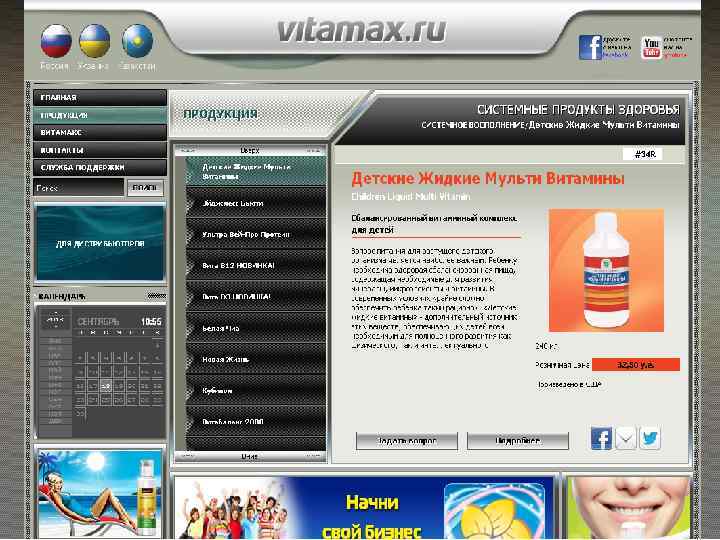Select the Russia flag globe icon
This screenshot has width=720, height=540.
(x=56, y=40)
